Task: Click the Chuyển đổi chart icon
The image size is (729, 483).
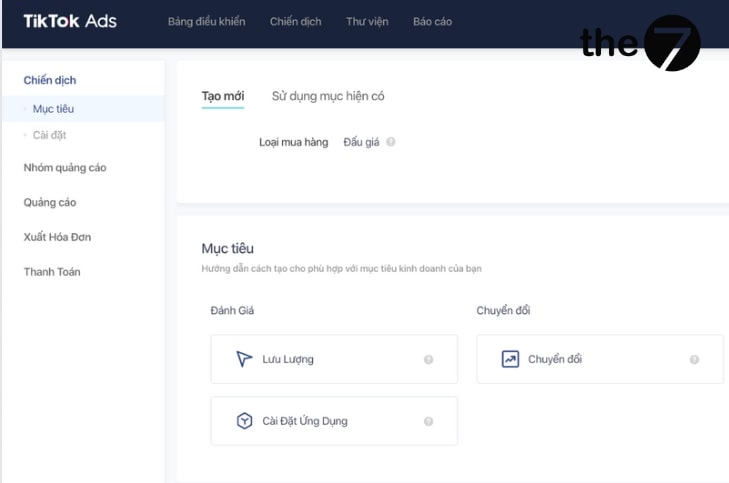Action: click(510, 359)
